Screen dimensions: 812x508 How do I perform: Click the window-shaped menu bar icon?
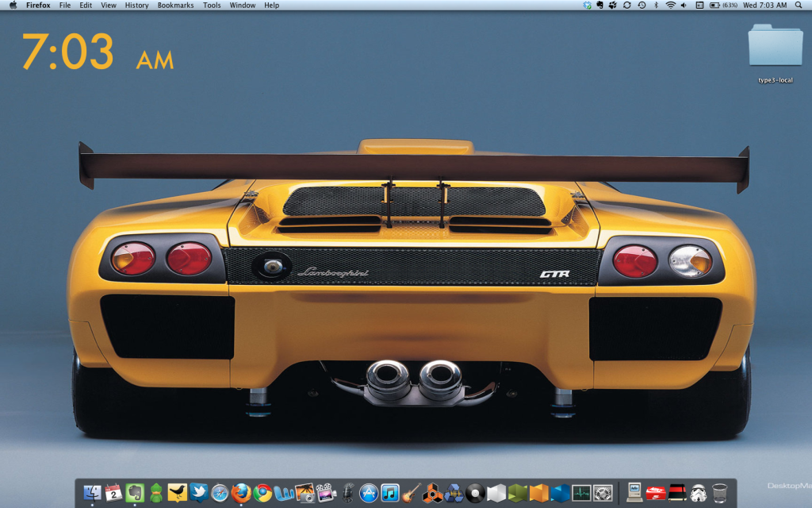point(699,6)
